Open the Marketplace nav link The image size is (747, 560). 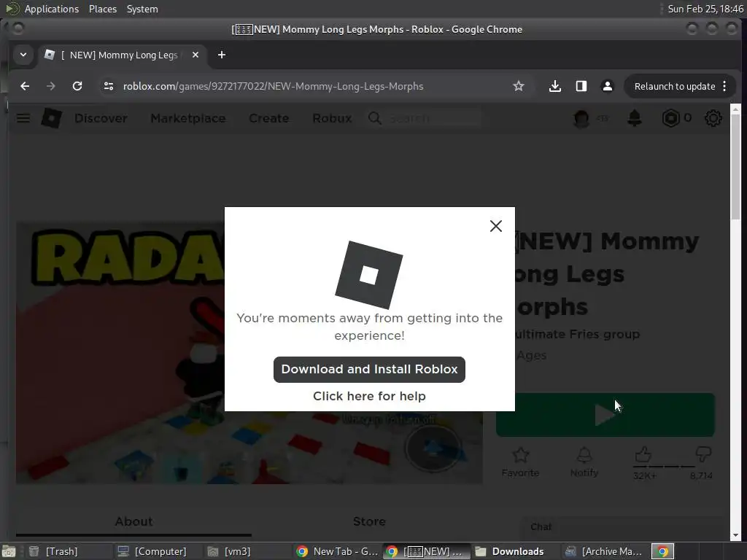pyautogui.click(x=188, y=119)
